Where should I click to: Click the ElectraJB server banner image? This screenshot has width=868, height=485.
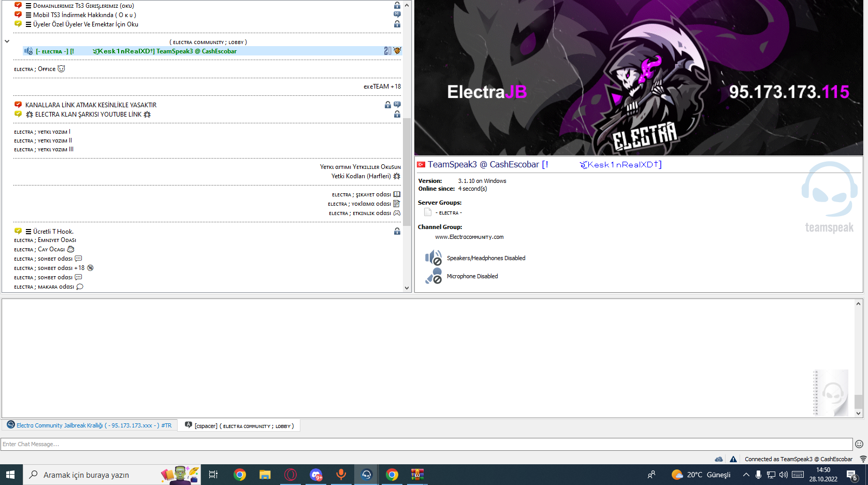click(x=639, y=78)
